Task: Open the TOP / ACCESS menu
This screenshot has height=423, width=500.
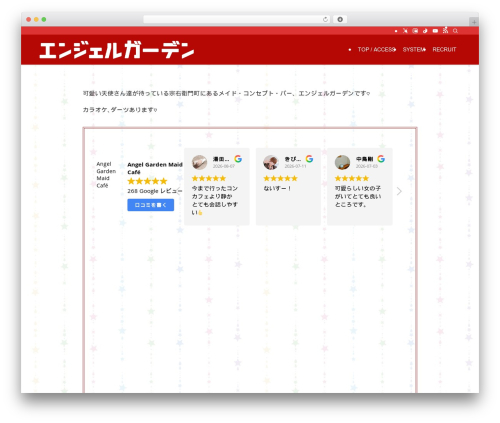Action: [377, 50]
